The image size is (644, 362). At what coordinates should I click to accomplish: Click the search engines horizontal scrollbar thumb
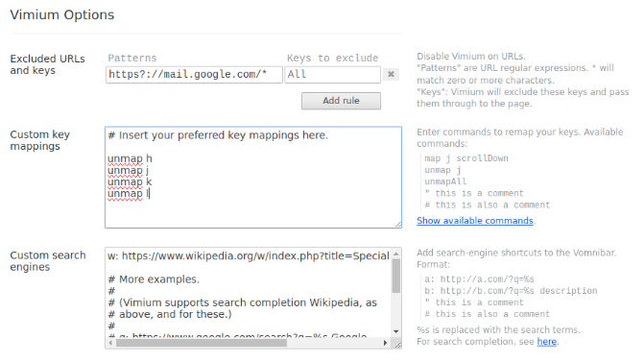(202, 343)
